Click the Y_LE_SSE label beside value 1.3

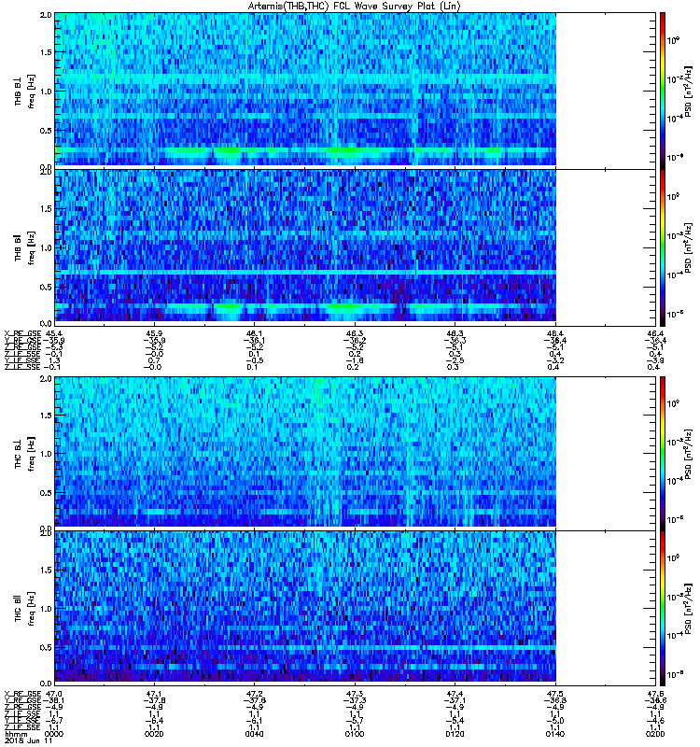(22, 360)
